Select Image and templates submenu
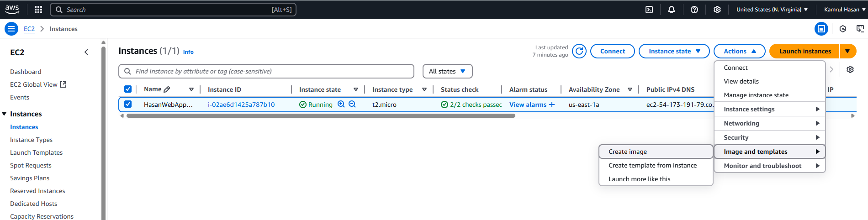The width and height of the screenshot is (868, 220). [769, 152]
